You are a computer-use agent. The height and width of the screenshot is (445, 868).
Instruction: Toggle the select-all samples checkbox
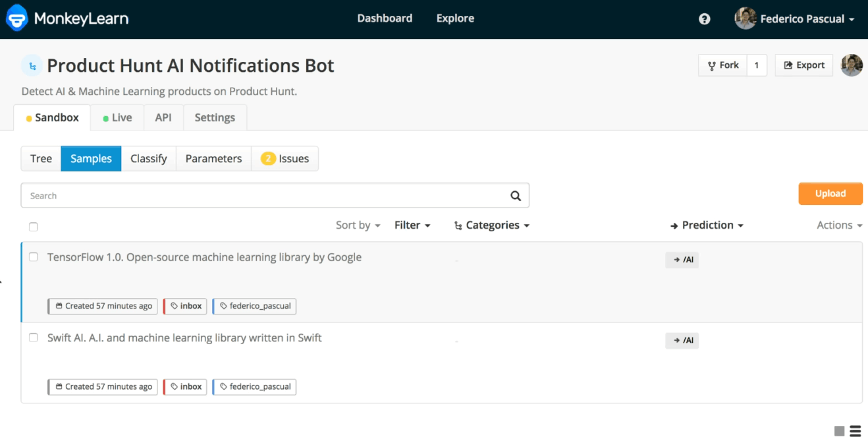pos(34,227)
